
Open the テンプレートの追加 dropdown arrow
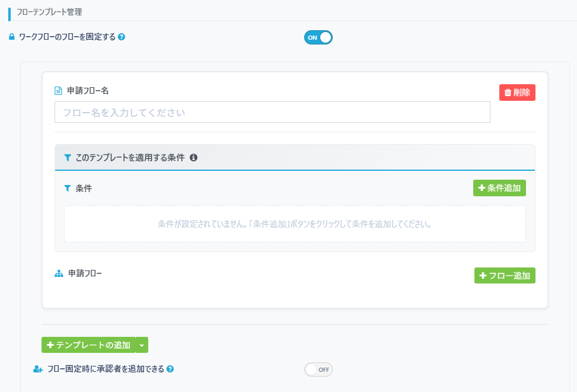click(141, 345)
